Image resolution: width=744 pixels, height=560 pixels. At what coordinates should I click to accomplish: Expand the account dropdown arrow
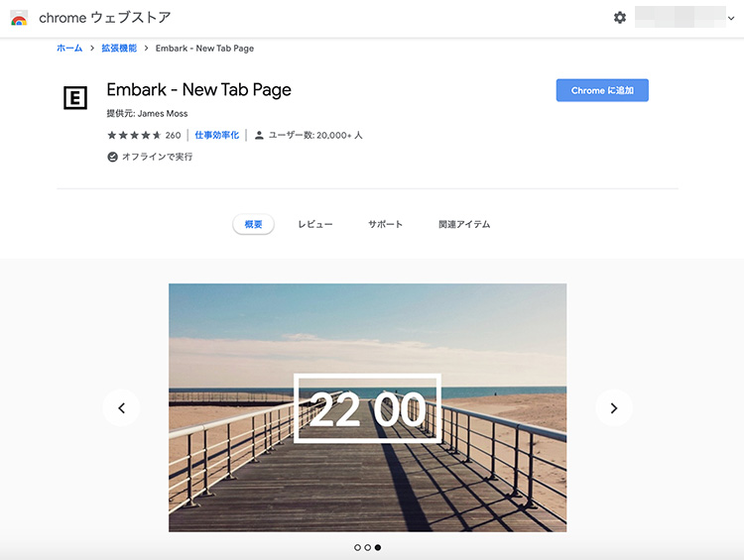pos(731,18)
